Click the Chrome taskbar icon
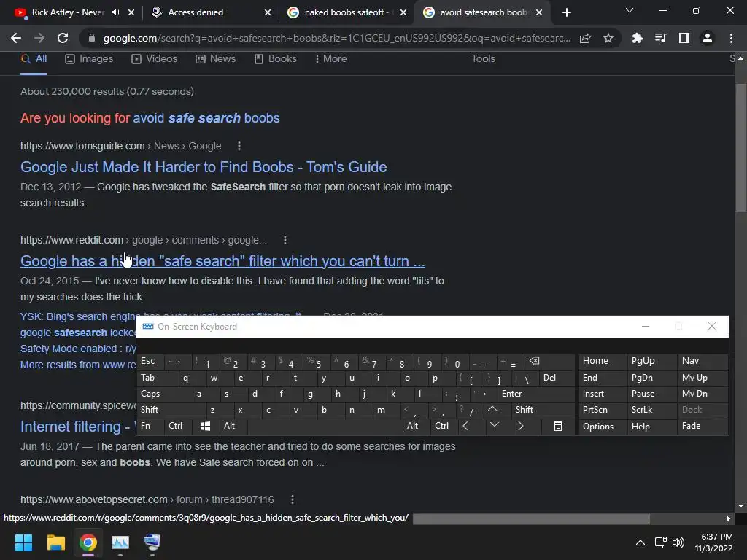This screenshot has width=747, height=560. (x=88, y=542)
